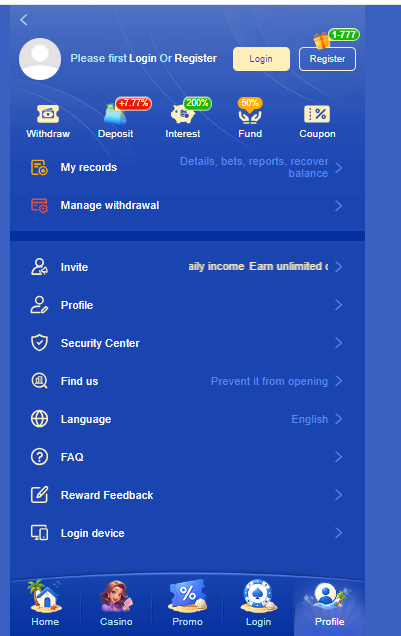
Task: Click the back arrow at top left
Action: (x=24, y=19)
